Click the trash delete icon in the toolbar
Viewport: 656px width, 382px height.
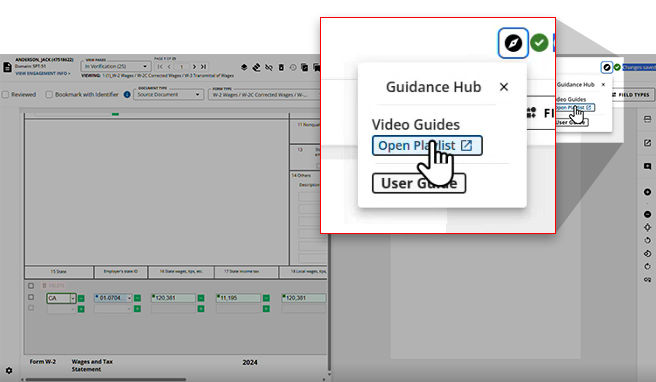point(281,67)
